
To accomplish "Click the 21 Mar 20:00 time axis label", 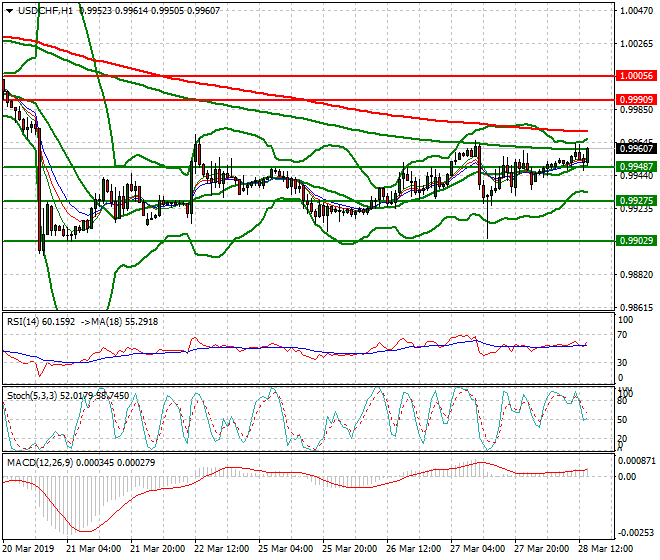I will tap(158, 549).
